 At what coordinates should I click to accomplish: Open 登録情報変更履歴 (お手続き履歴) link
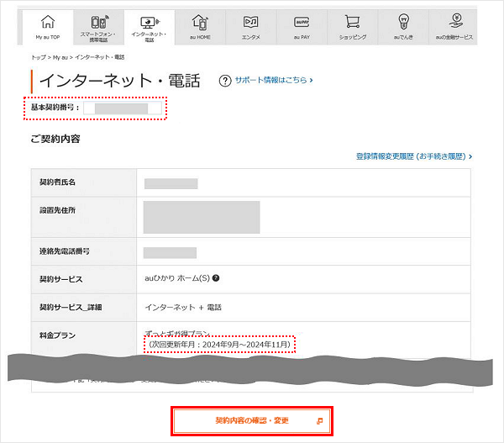pyautogui.click(x=414, y=156)
